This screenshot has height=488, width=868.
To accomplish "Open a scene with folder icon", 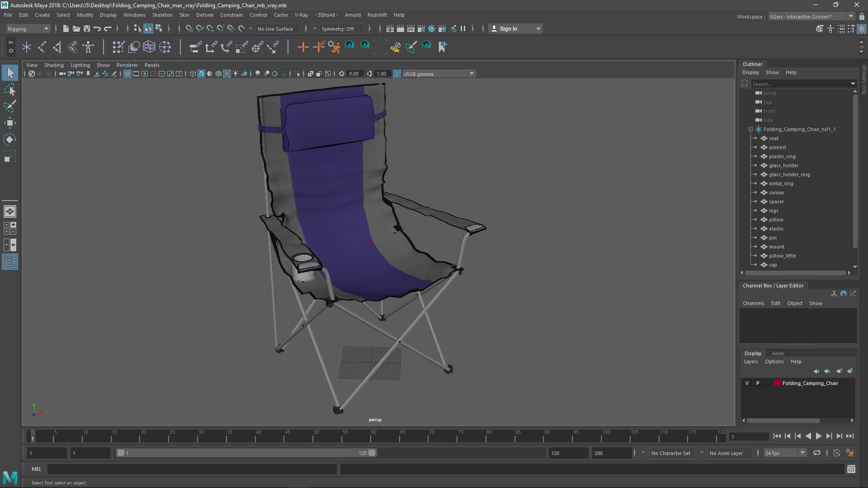I will (76, 28).
